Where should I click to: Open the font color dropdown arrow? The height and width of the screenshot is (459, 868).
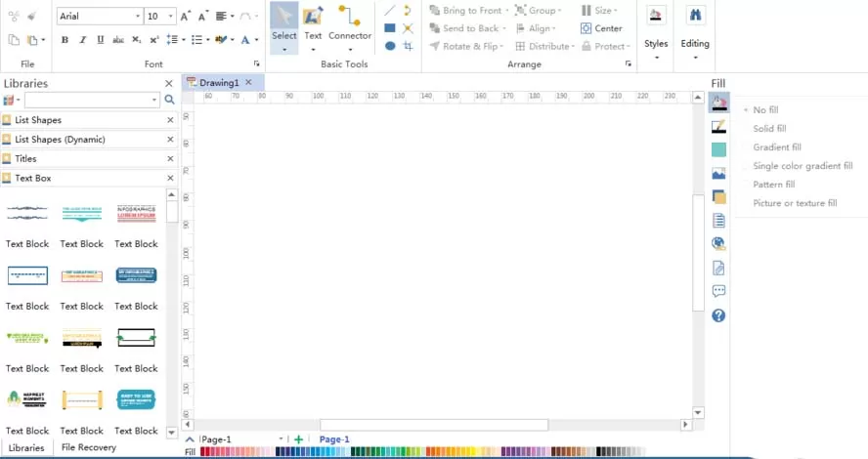point(256,40)
